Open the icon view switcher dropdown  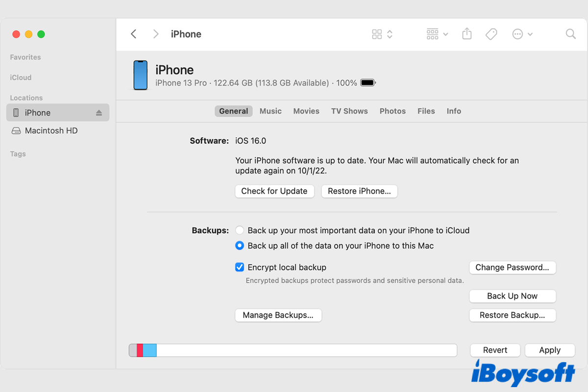point(382,34)
